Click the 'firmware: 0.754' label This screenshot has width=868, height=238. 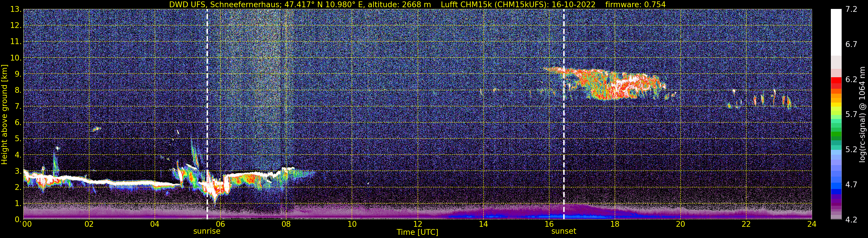coord(636,4)
